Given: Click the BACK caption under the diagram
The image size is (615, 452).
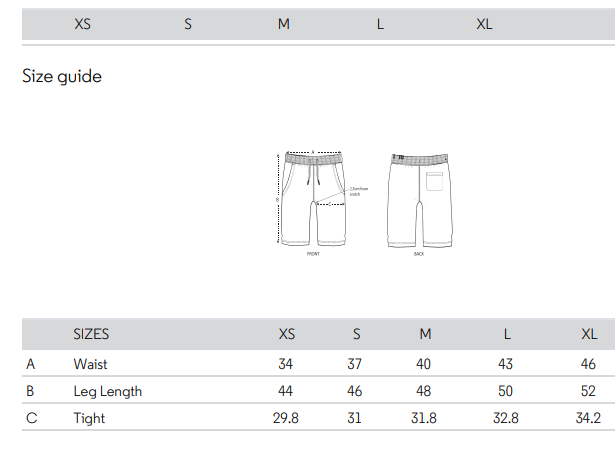Looking at the screenshot, I should [x=419, y=254].
